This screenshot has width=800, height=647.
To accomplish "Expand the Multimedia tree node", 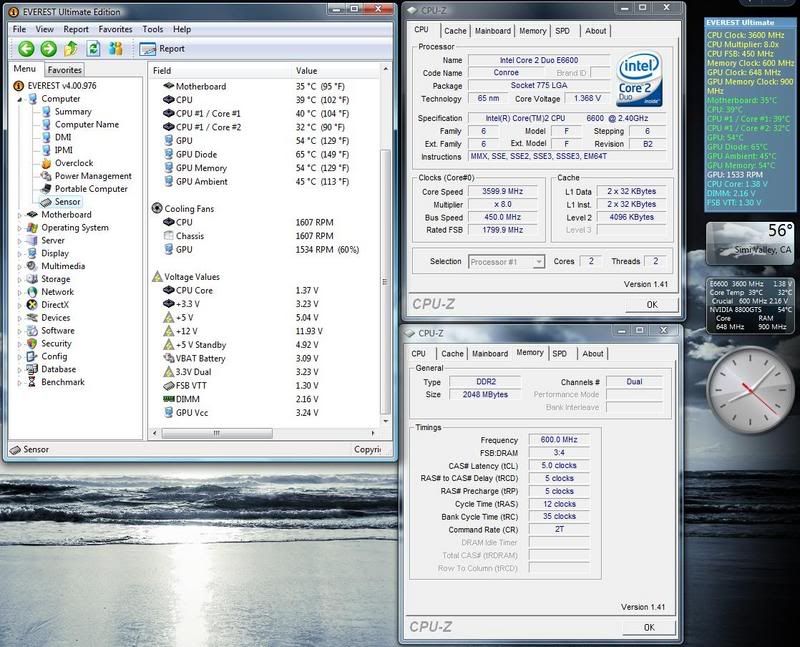I will point(20,267).
